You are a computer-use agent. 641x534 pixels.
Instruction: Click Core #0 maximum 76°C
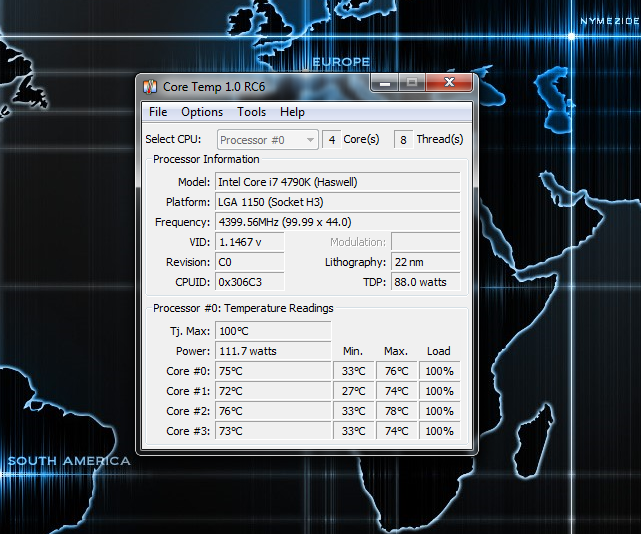point(397,371)
